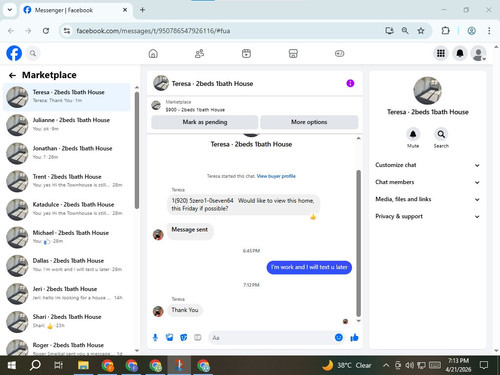Record a voice clip microphone icon
Image resolution: width=500 pixels, height=375 pixels.
point(155,338)
